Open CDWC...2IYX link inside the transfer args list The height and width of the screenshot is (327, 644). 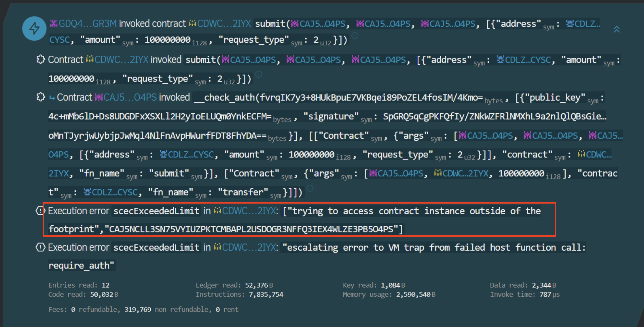tap(465, 173)
